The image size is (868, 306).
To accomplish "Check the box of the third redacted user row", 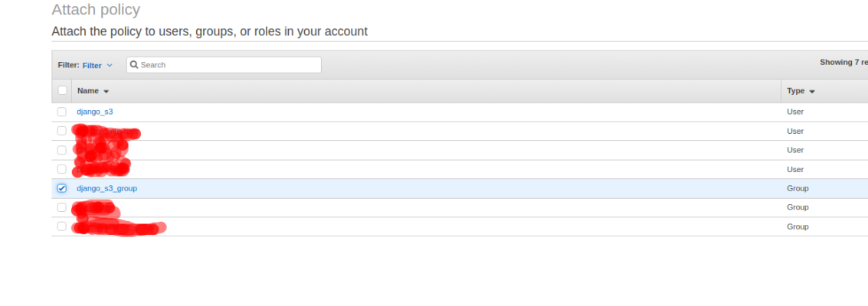I will pyautogui.click(x=61, y=169).
